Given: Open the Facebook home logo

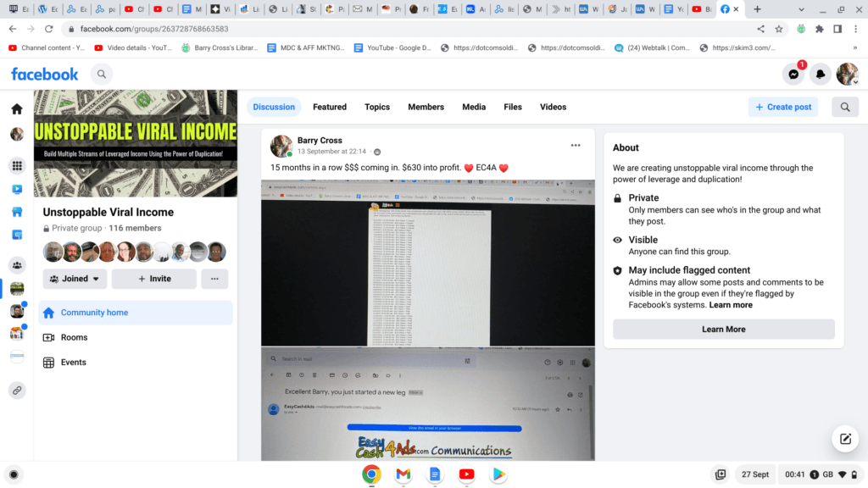Looking at the screenshot, I should pyautogui.click(x=45, y=75).
